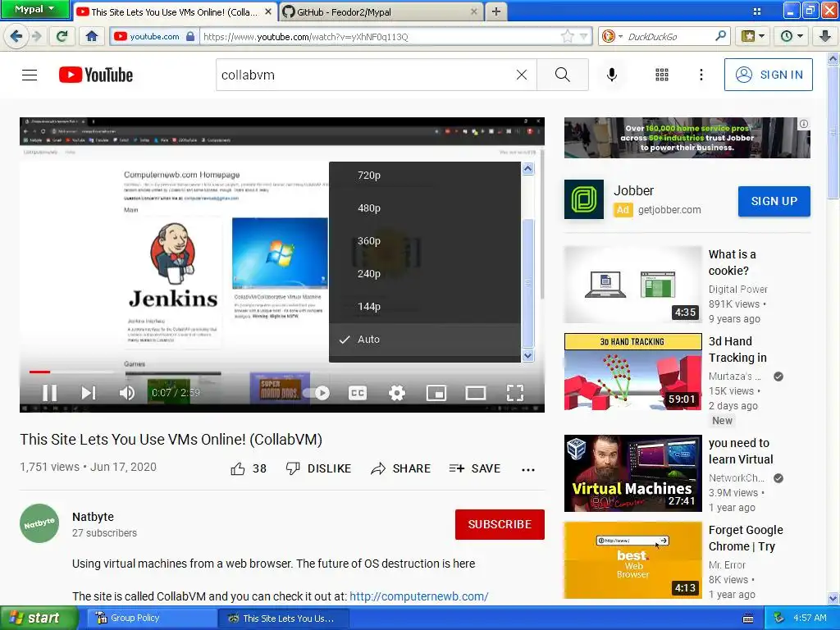The width and height of the screenshot is (840, 630).
Task: Subscribe to Natbyte channel
Action: point(500,524)
